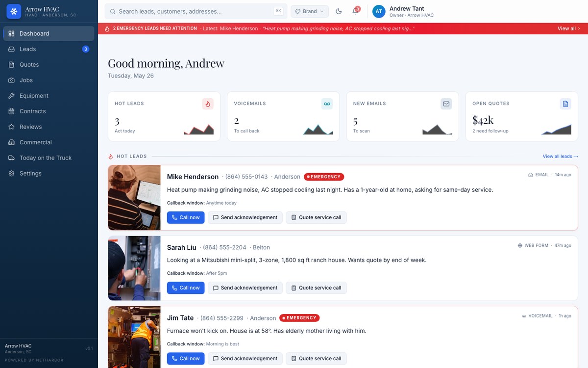This screenshot has width=588, height=368.
Task: Click Mike Henderson's EMERGENCY badge
Action: tap(324, 177)
